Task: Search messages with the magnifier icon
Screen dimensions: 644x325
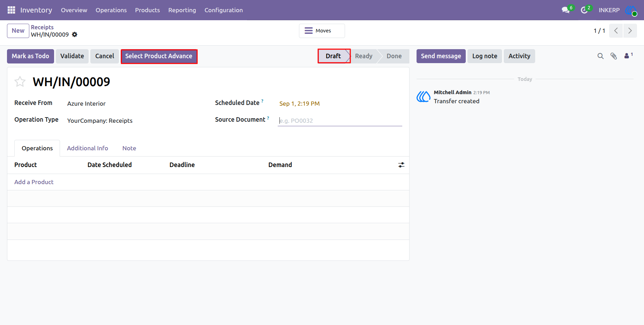Action: coord(600,56)
